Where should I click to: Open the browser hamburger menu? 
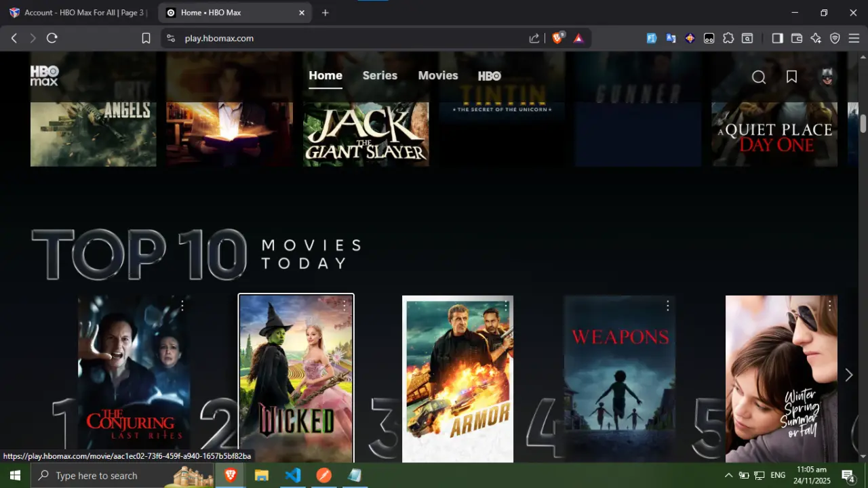pyautogui.click(x=854, y=39)
